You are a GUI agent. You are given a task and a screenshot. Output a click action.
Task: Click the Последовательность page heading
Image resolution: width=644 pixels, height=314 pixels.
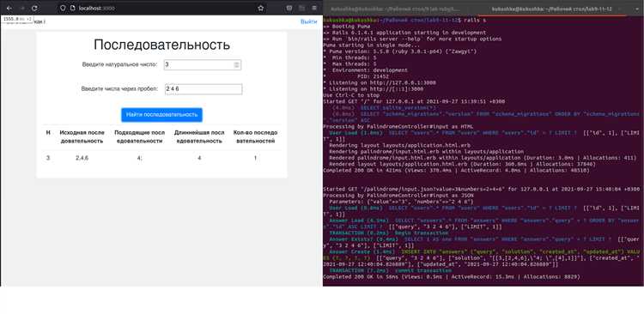point(161,45)
